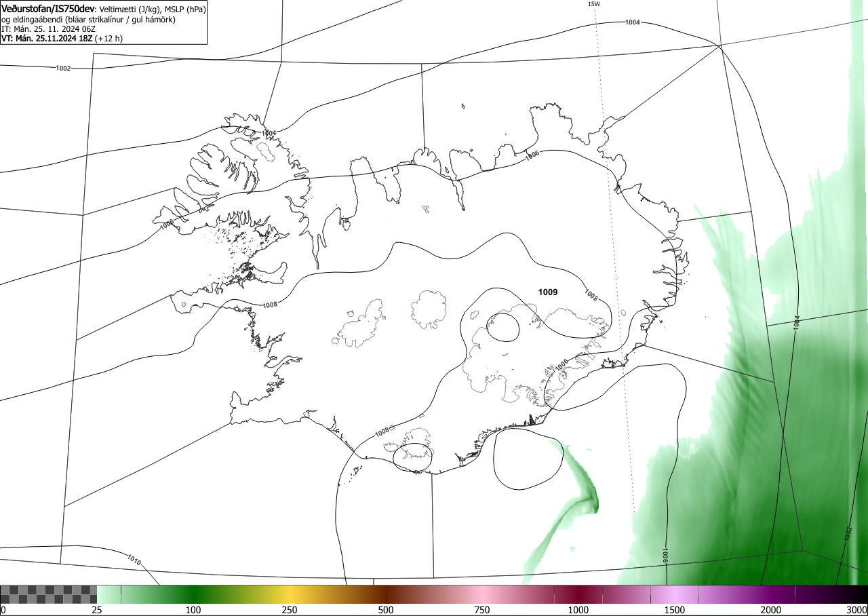868x616 pixels.
Task: Click the "Veðurstofan/IS750dev" title text
Action: (48, 9)
